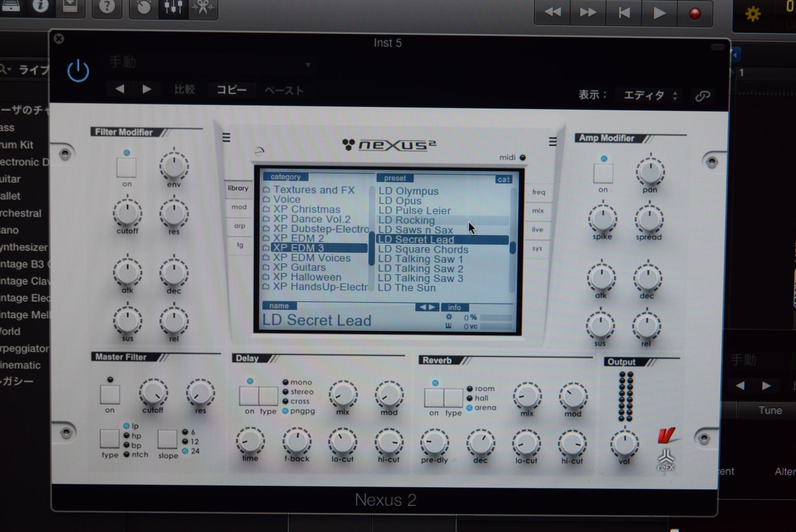The image size is (796, 532).
Task: Click the cat button in preset header
Action: (503, 179)
